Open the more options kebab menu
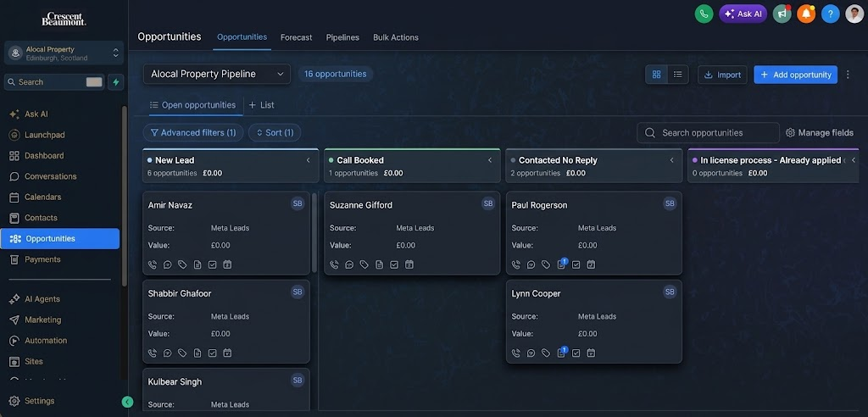This screenshot has width=868, height=417. point(848,75)
